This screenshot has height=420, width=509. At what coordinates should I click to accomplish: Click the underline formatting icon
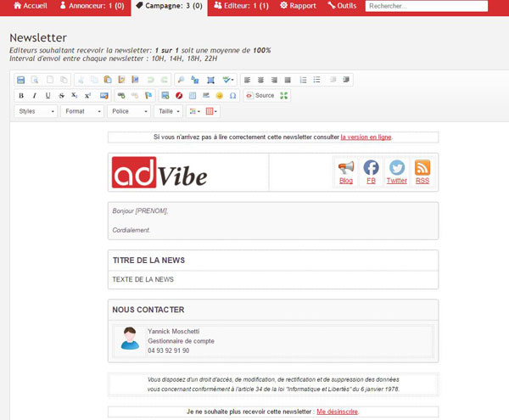(48, 96)
